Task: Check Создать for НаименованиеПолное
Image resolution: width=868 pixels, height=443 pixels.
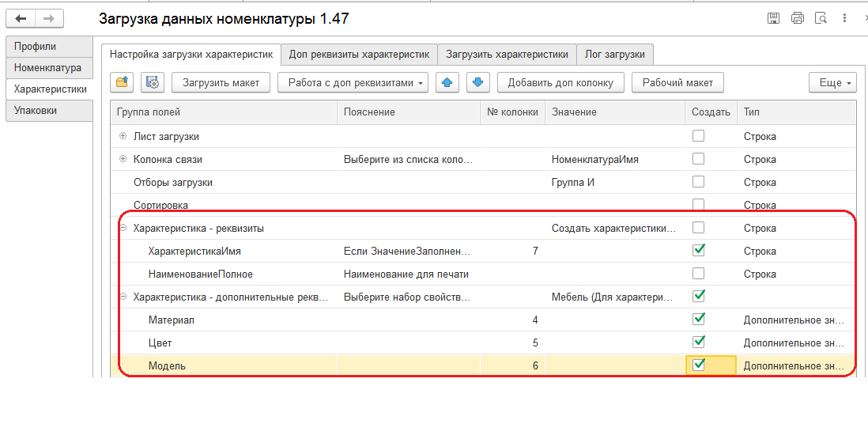Action: coord(699,274)
